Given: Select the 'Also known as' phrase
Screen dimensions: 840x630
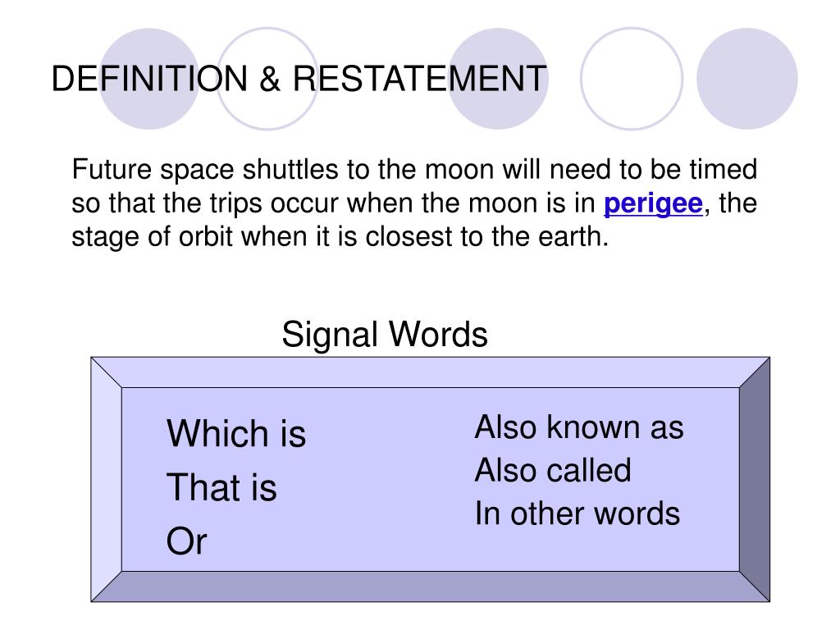Looking at the screenshot, I should [x=579, y=427].
